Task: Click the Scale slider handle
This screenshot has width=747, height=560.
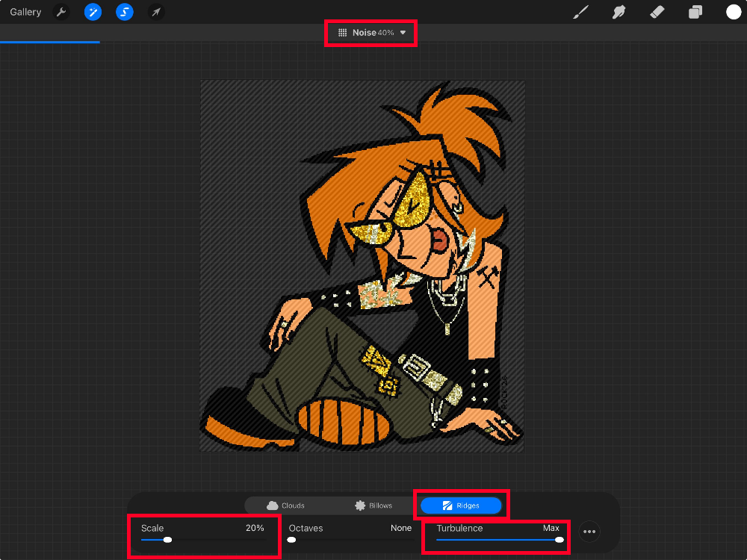Action: coord(167,539)
